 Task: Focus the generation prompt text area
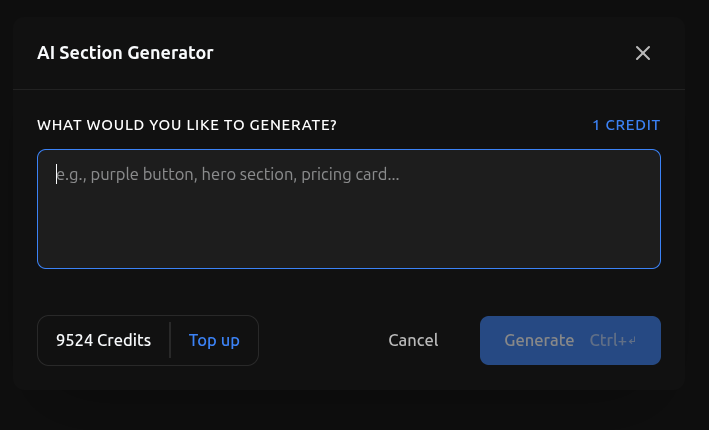[348, 209]
